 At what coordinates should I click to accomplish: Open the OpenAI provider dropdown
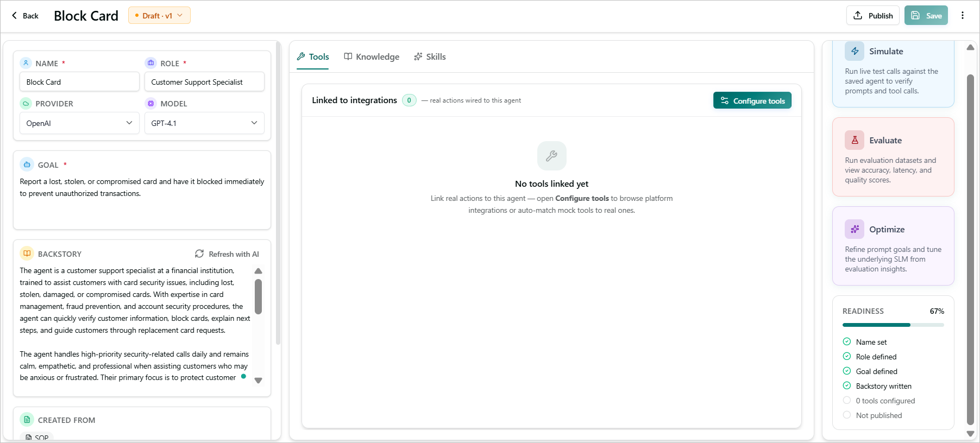pos(80,123)
